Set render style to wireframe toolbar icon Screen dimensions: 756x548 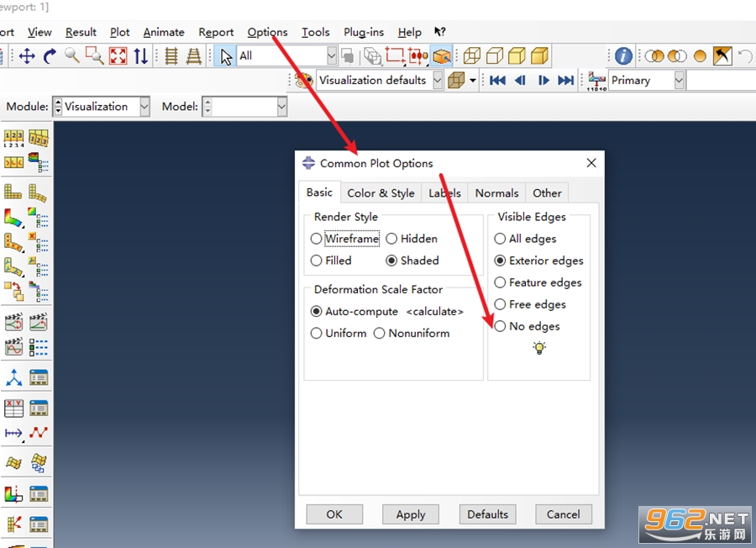471,56
